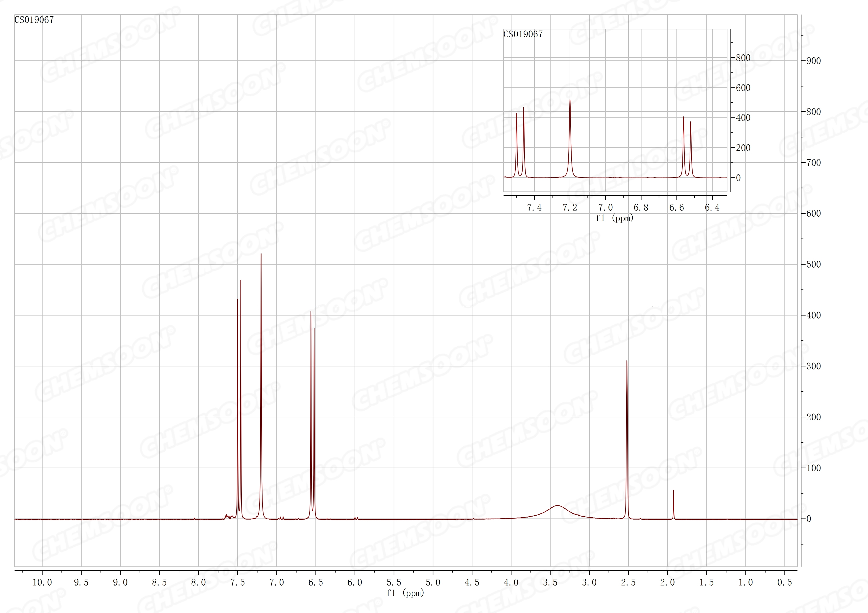Click the 6.8 tick label on inset x-axis
The height and width of the screenshot is (613, 868).
(x=641, y=207)
